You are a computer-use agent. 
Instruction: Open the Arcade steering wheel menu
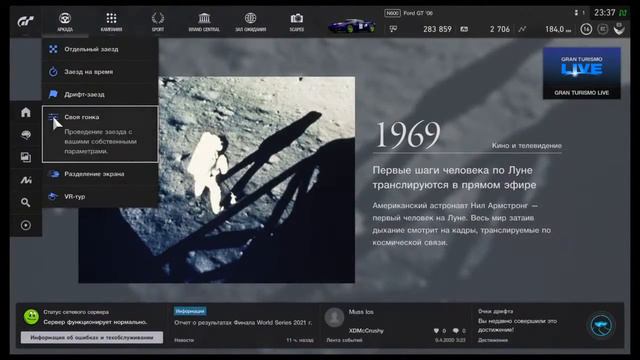point(65,22)
